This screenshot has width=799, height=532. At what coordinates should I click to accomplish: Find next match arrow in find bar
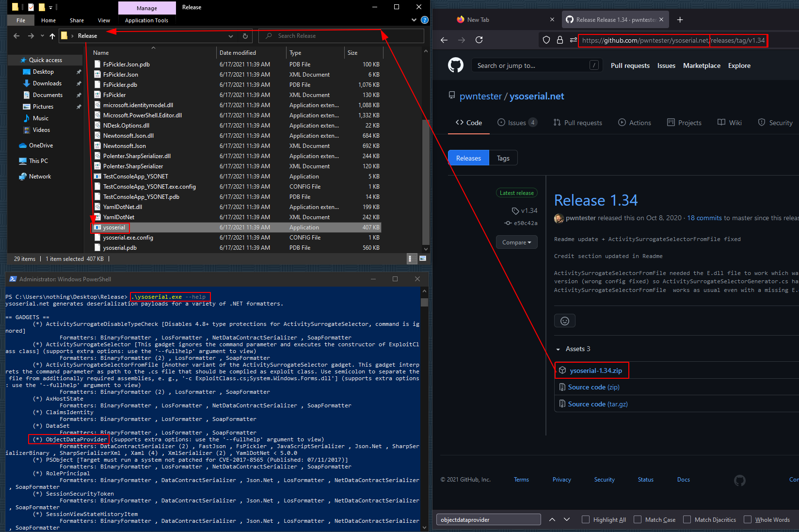[x=567, y=519]
